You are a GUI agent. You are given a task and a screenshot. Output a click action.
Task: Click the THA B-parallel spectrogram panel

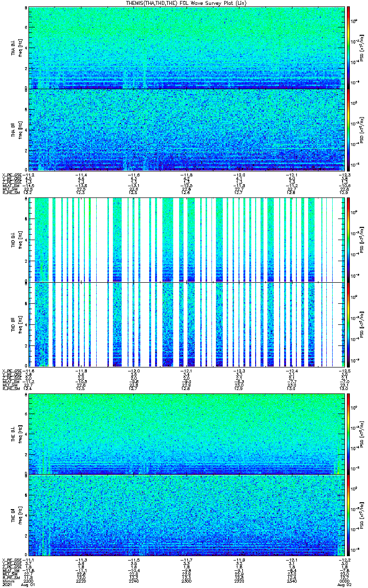[186, 130]
